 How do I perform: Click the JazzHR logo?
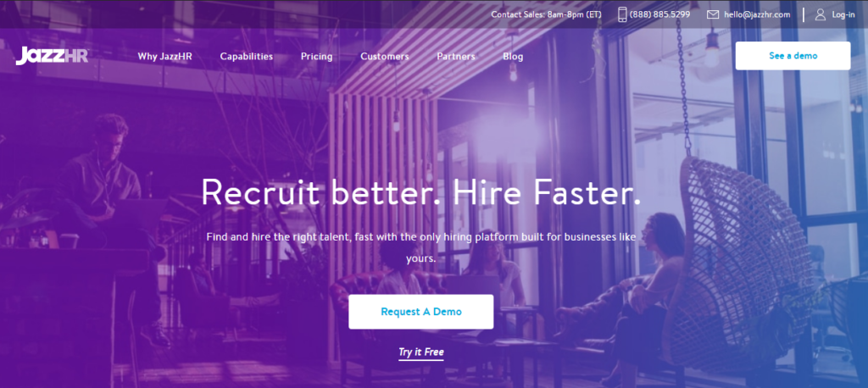[52, 56]
